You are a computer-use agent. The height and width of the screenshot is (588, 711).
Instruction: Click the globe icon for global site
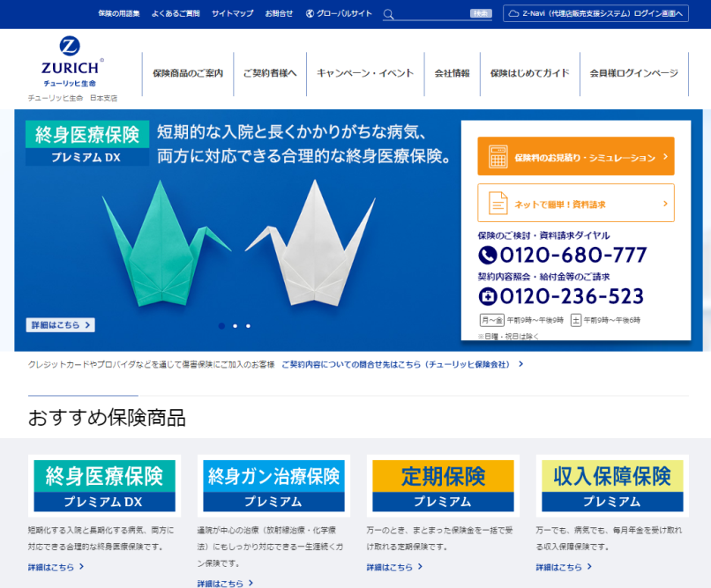point(310,13)
